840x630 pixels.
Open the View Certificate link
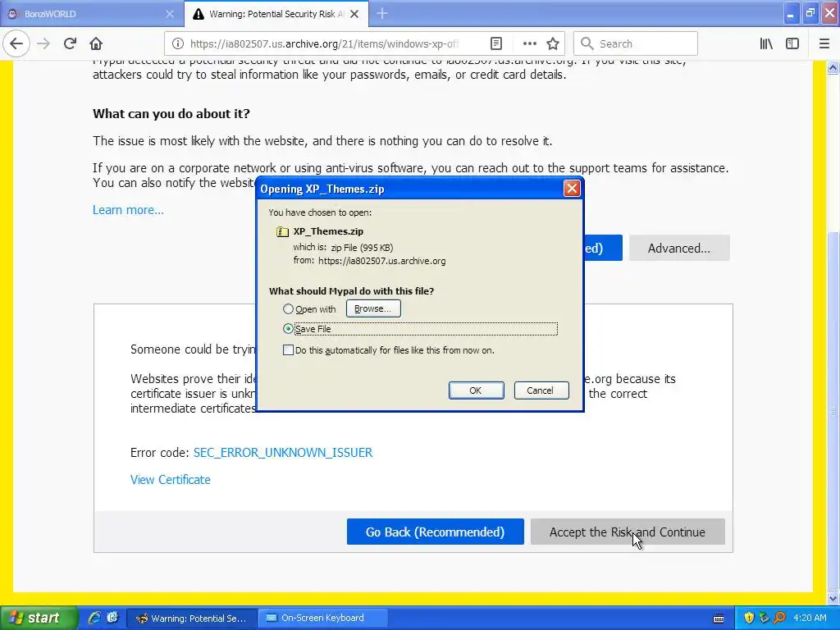click(x=171, y=480)
